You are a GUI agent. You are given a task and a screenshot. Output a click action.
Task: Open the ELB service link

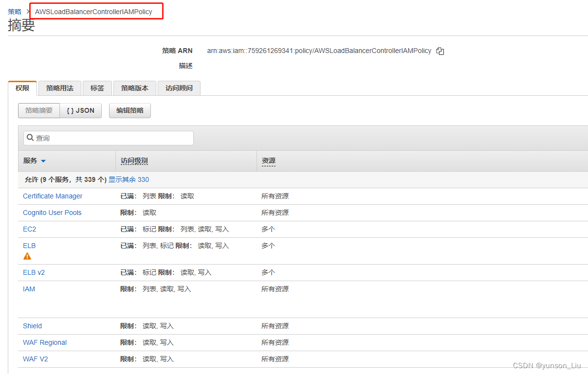29,246
